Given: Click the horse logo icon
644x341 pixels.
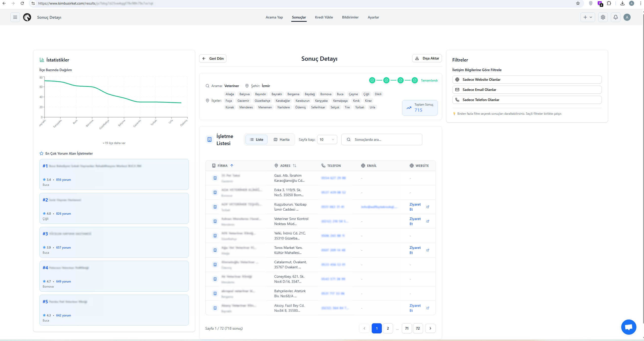Looking at the screenshot, I should coord(27,17).
